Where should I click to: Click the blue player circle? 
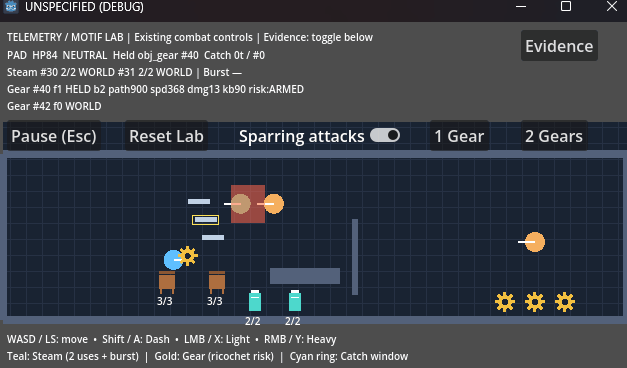tap(173, 260)
